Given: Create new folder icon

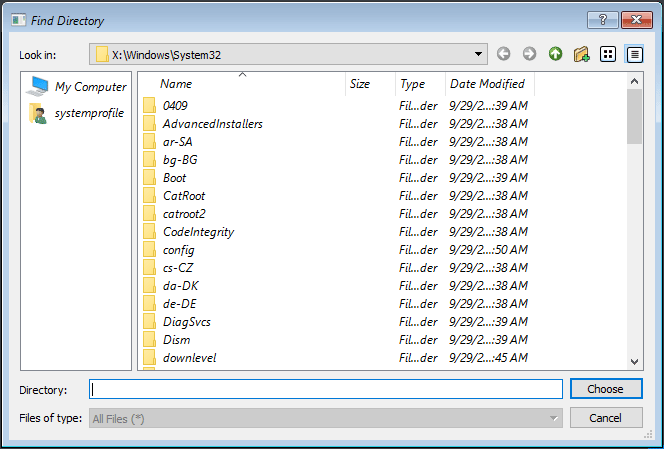Looking at the screenshot, I should (582, 54).
